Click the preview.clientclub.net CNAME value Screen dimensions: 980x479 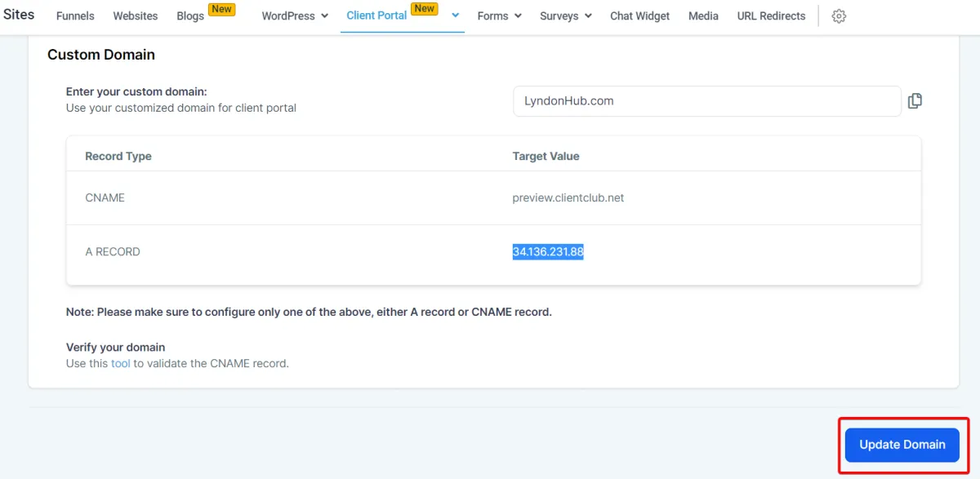pyautogui.click(x=568, y=197)
